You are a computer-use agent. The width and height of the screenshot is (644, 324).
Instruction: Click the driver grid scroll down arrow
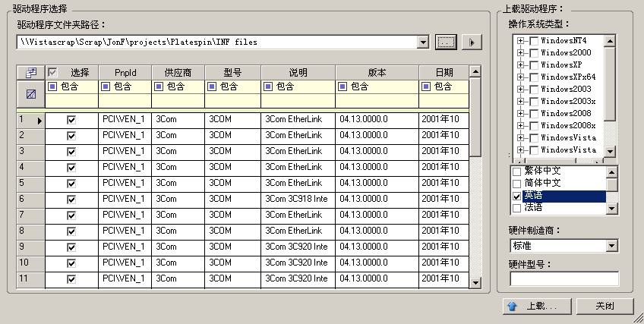point(475,282)
